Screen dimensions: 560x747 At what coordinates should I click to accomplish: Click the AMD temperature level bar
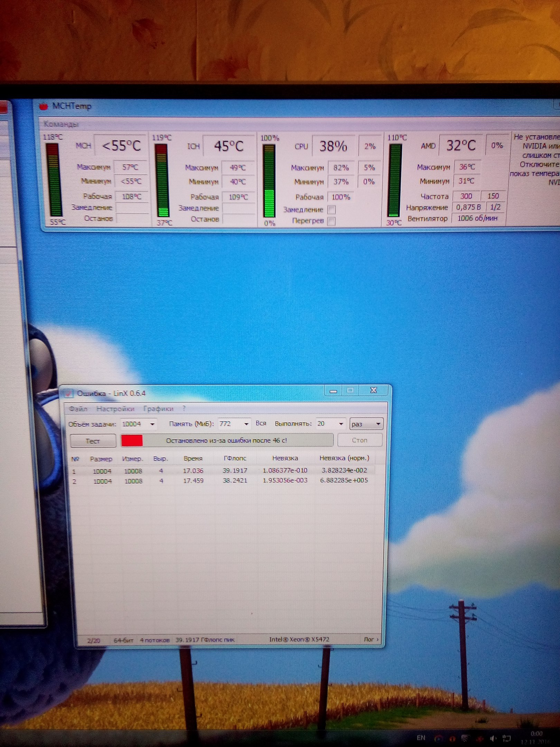pos(395,181)
